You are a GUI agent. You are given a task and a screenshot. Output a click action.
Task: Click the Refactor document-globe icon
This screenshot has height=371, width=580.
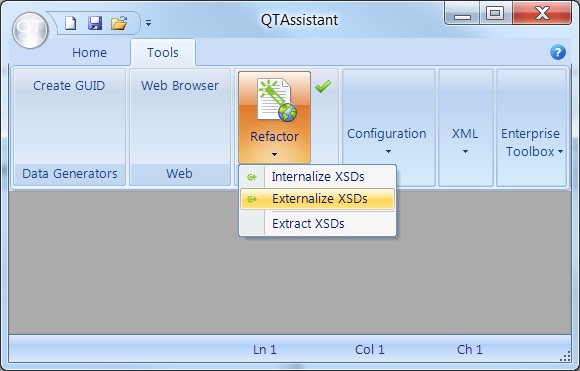click(x=277, y=100)
